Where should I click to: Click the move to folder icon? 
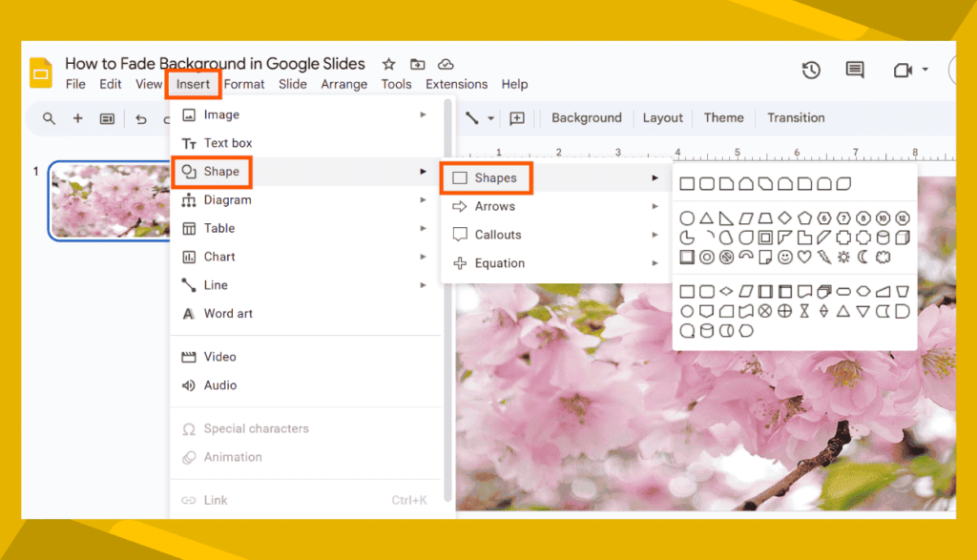click(x=417, y=65)
